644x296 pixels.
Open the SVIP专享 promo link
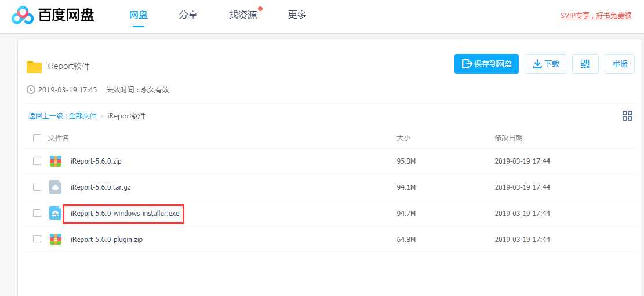point(595,16)
